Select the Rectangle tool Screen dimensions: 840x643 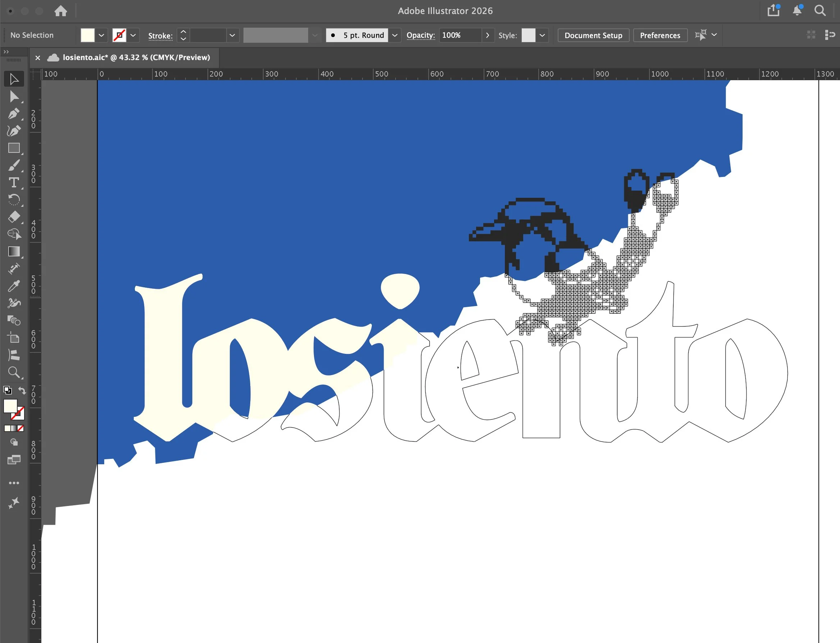coord(14,148)
